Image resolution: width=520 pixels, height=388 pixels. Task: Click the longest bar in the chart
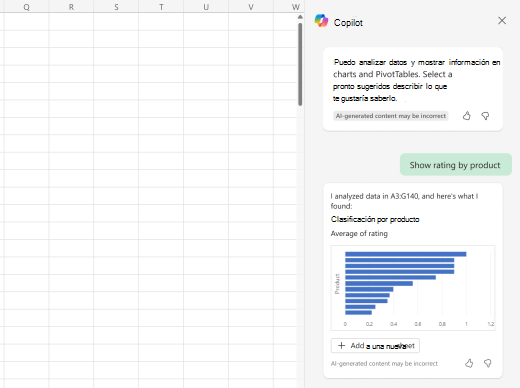pyautogui.click(x=406, y=254)
